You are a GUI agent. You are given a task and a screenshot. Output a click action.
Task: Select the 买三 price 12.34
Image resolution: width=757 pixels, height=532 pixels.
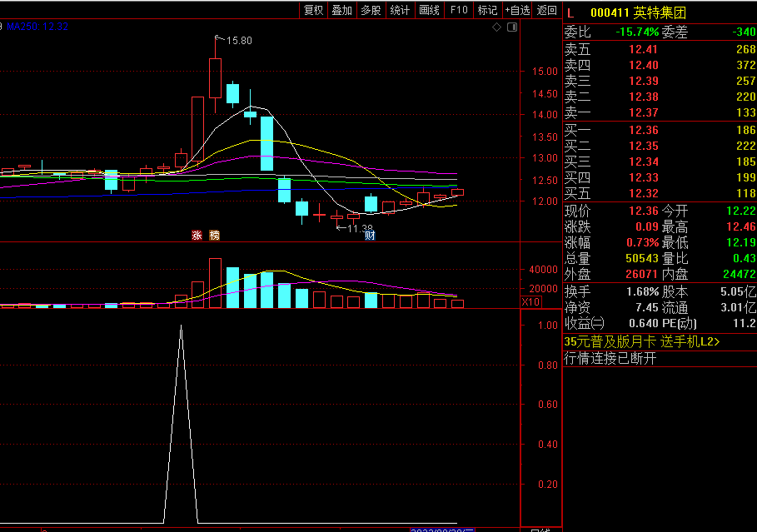point(643,162)
